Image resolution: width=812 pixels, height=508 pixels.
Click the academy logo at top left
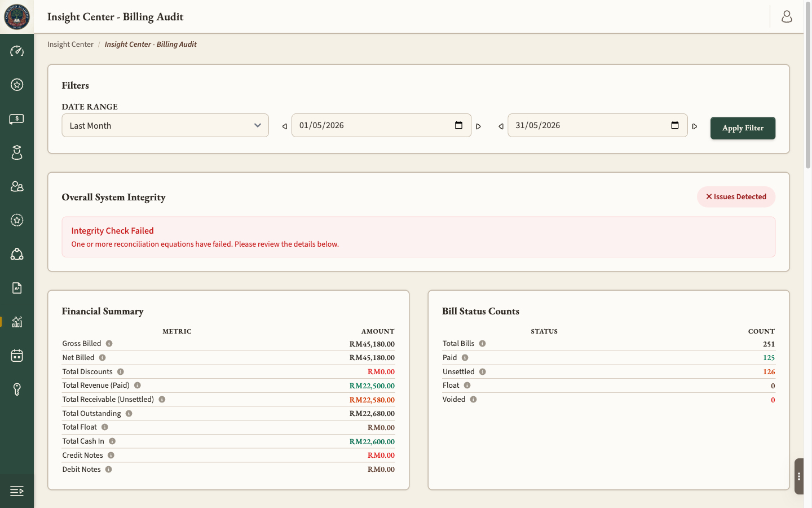[17, 17]
